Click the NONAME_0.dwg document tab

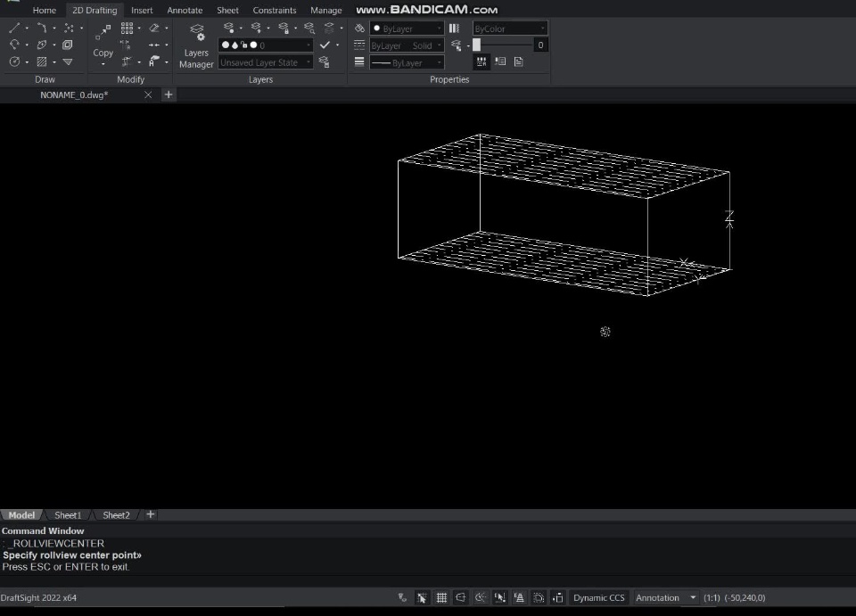tap(74, 94)
